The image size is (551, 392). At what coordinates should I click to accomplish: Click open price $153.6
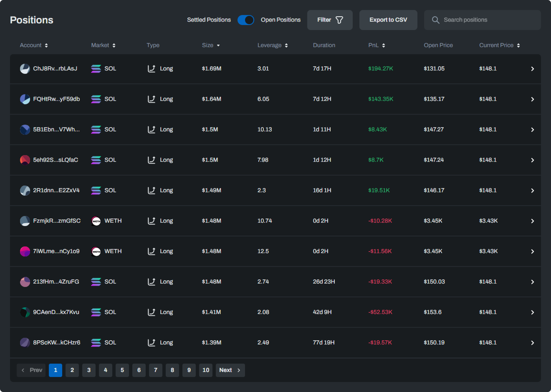[433, 312]
